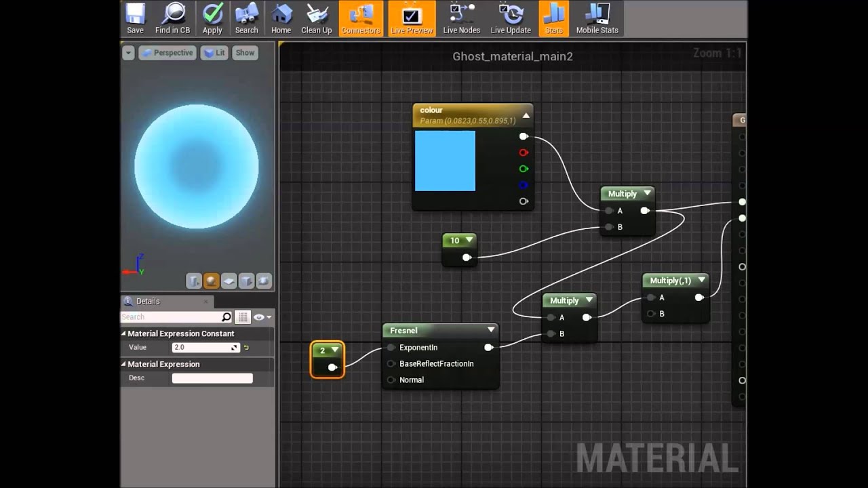Click Find in CB toolbar icon
Viewport: 868px width, 488px height.
point(172,18)
